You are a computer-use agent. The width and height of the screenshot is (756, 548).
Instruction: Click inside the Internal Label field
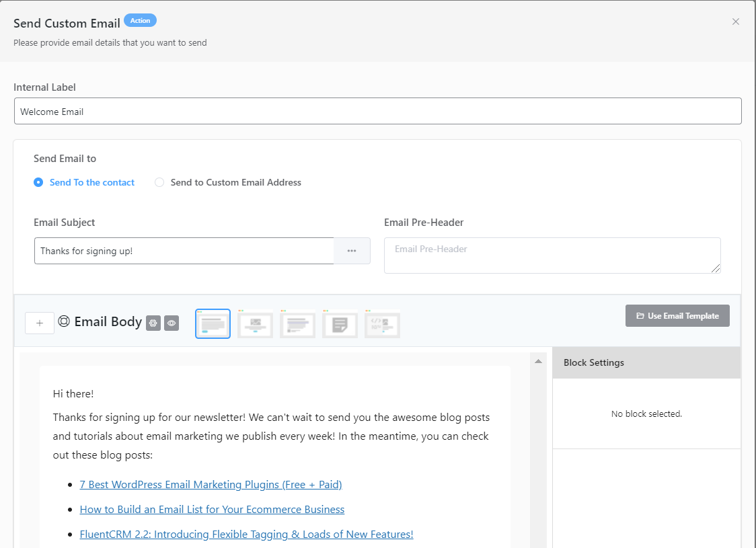pos(378,111)
